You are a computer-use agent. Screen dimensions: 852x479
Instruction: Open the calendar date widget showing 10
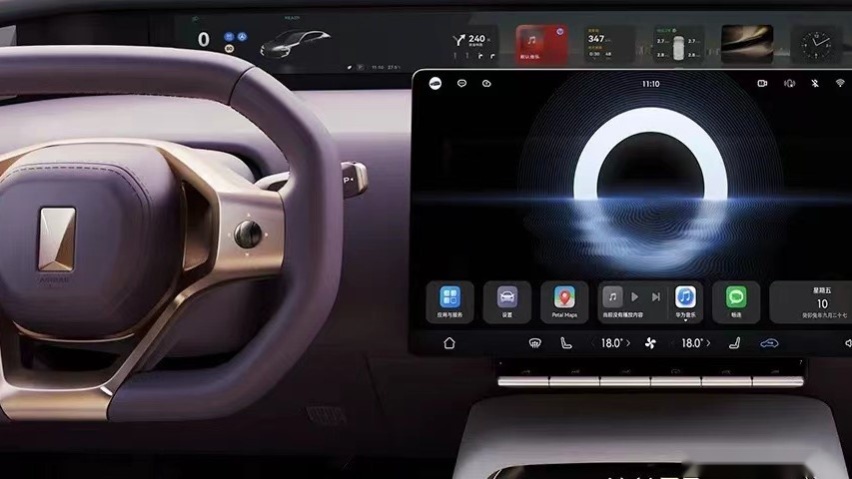coord(811,301)
